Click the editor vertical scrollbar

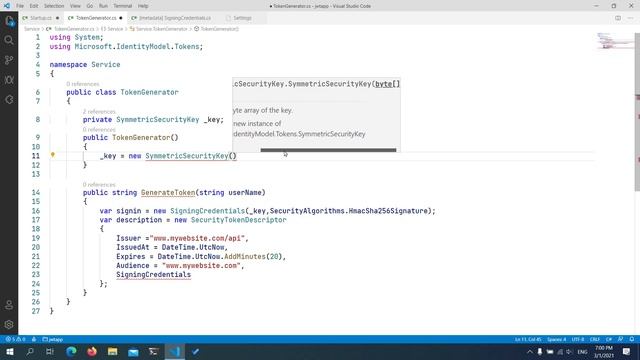[x=637, y=112]
